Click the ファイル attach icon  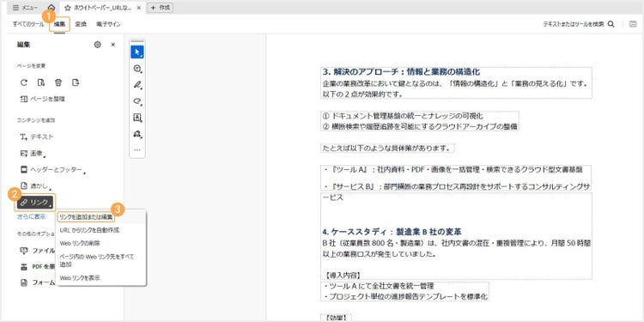[x=24, y=250]
